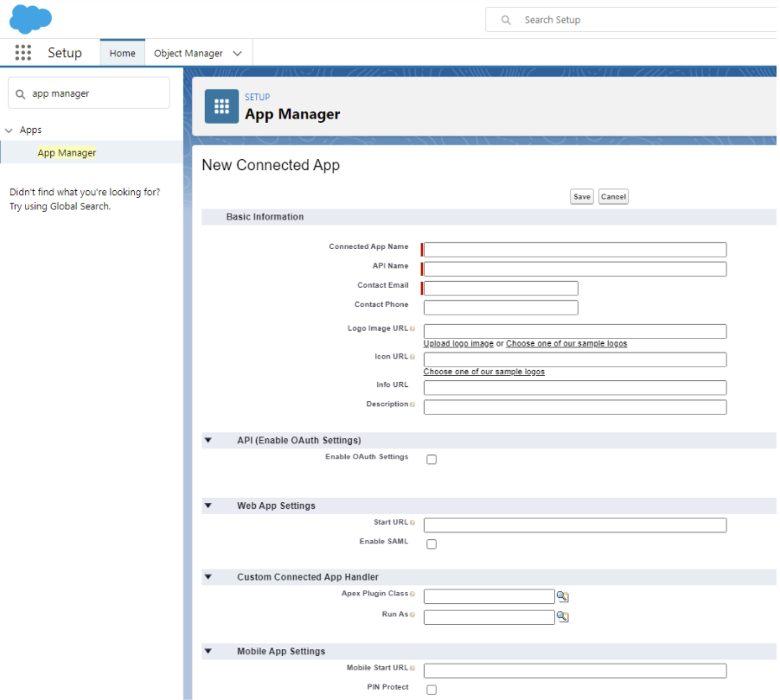The width and height of the screenshot is (780, 700).
Task: Collapse the Web App Settings section
Action: tap(208, 506)
